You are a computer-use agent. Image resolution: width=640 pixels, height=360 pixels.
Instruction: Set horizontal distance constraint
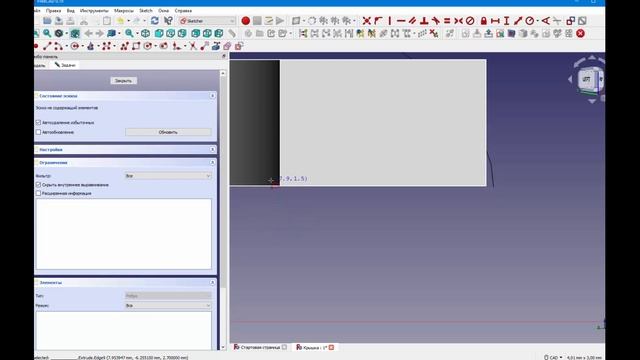(495, 20)
